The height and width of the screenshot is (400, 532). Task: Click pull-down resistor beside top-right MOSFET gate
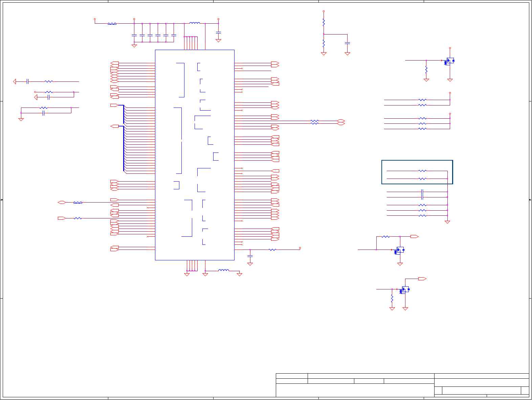point(426,70)
